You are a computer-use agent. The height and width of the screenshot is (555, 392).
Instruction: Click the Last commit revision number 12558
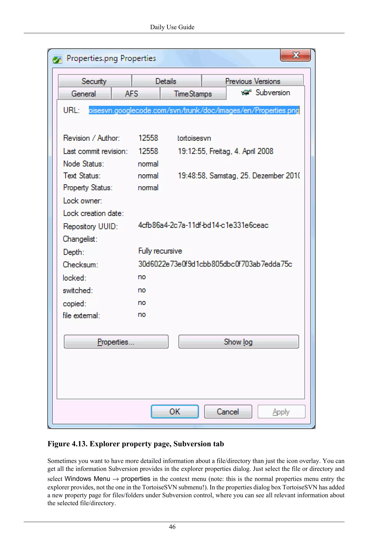tap(148, 151)
